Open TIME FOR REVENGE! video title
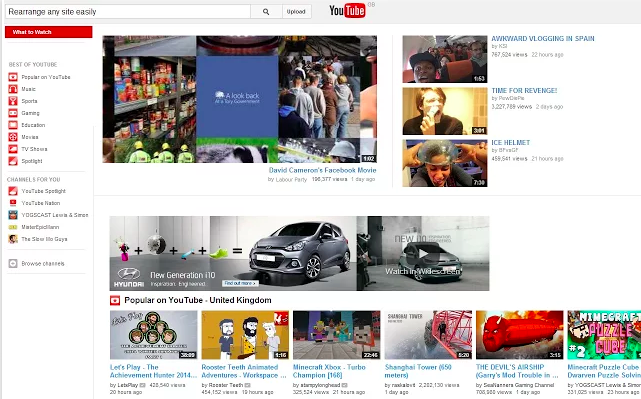The width and height of the screenshot is (641, 399). click(524, 91)
